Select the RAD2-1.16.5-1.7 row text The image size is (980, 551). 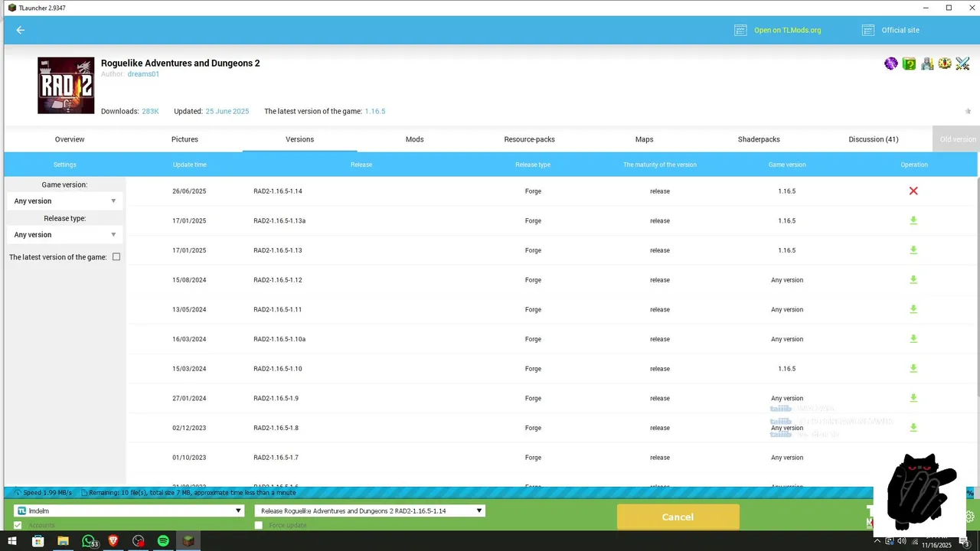pos(276,458)
